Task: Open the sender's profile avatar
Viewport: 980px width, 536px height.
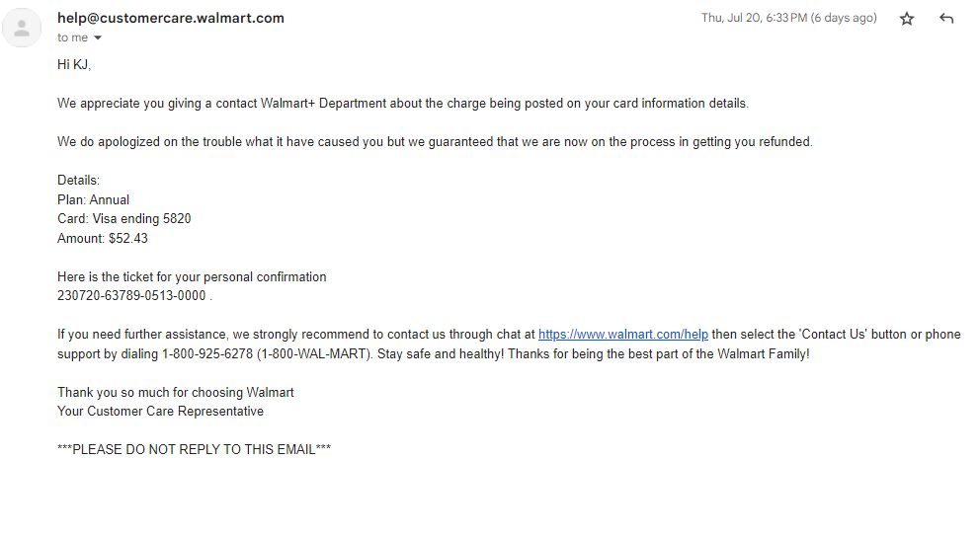Action: click(x=22, y=28)
